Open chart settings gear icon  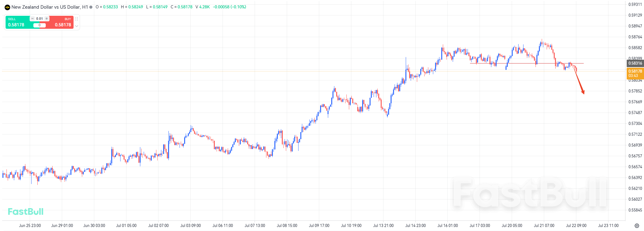pyautogui.click(x=637, y=226)
